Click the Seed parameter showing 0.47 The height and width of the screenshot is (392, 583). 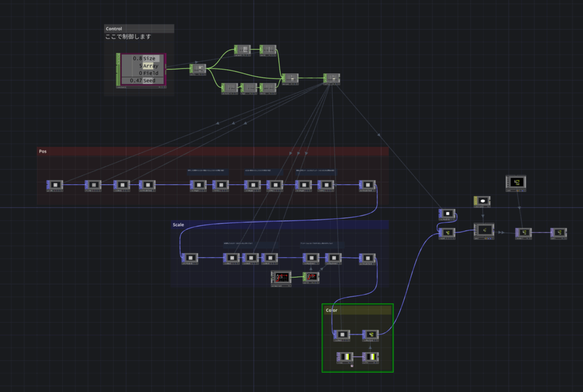tap(142, 81)
